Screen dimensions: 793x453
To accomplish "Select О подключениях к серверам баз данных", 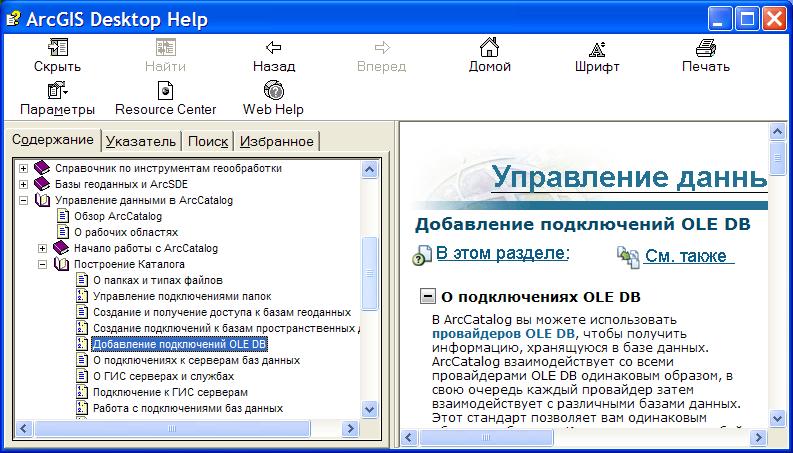I will click(197, 360).
